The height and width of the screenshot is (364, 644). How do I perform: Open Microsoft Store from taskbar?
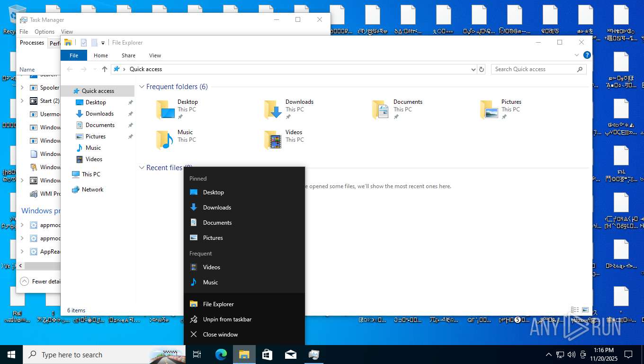[x=267, y=355]
